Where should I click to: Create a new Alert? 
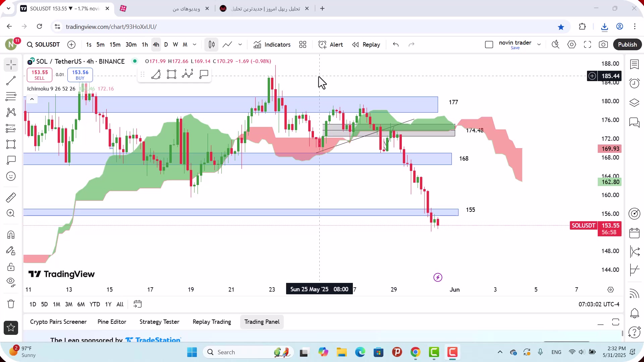(x=330, y=45)
